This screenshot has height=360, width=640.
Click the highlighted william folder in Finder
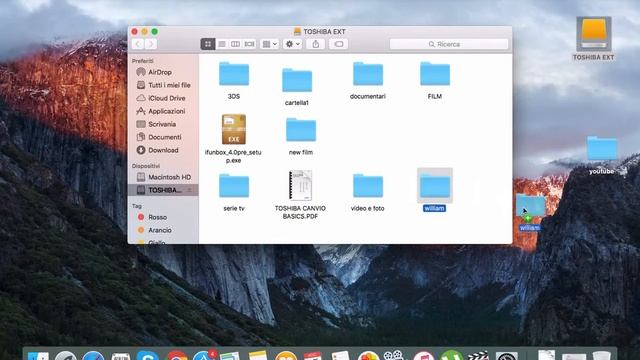tap(435, 186)
